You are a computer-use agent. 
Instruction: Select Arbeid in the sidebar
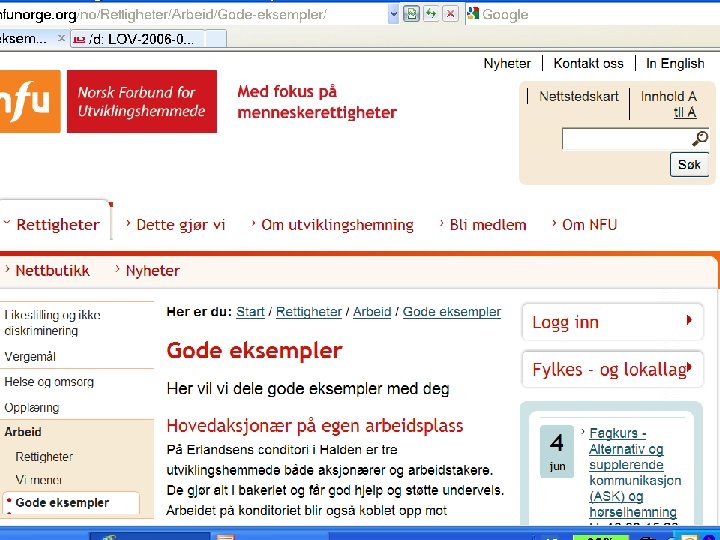click(23, 432)
